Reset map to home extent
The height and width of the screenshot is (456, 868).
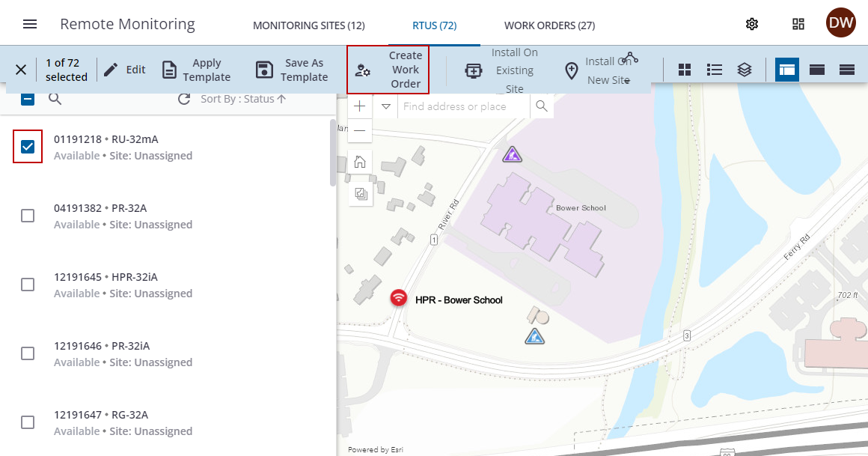click(360, 161)
